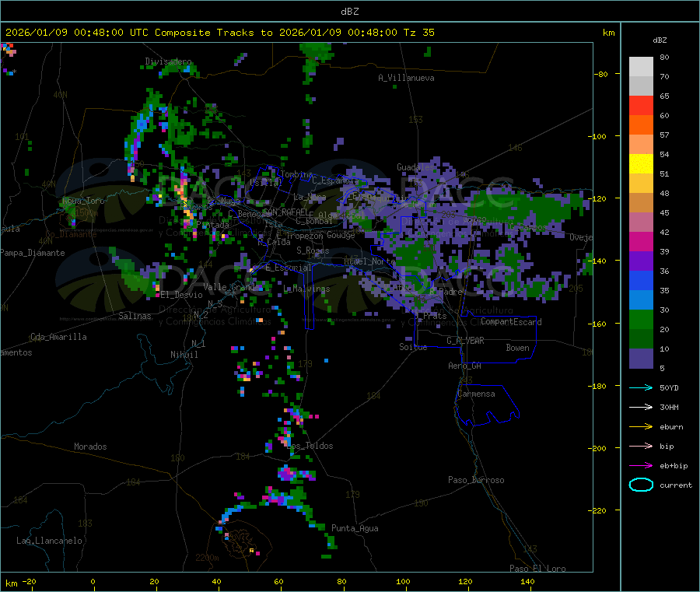
Task: Click the Nihuil map label
Action: click(184, 355)
